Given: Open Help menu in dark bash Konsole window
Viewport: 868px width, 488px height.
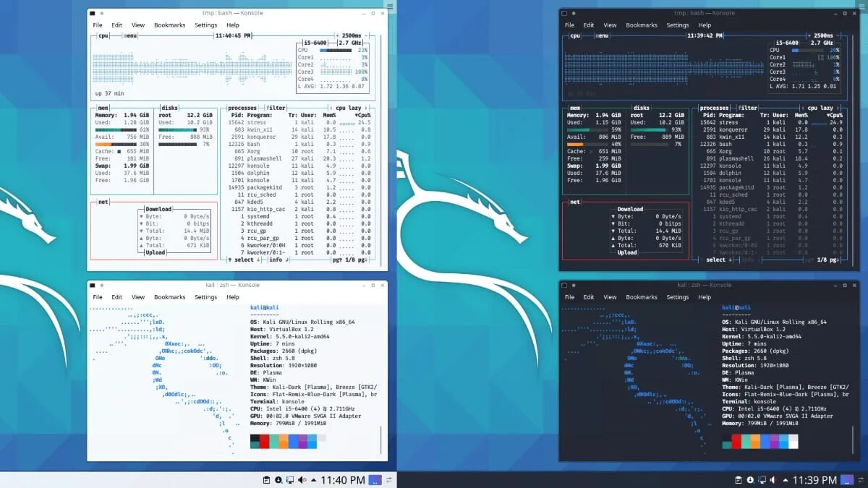Looking at the screenshot, I should pyautogui.click(x=705, y=25).
